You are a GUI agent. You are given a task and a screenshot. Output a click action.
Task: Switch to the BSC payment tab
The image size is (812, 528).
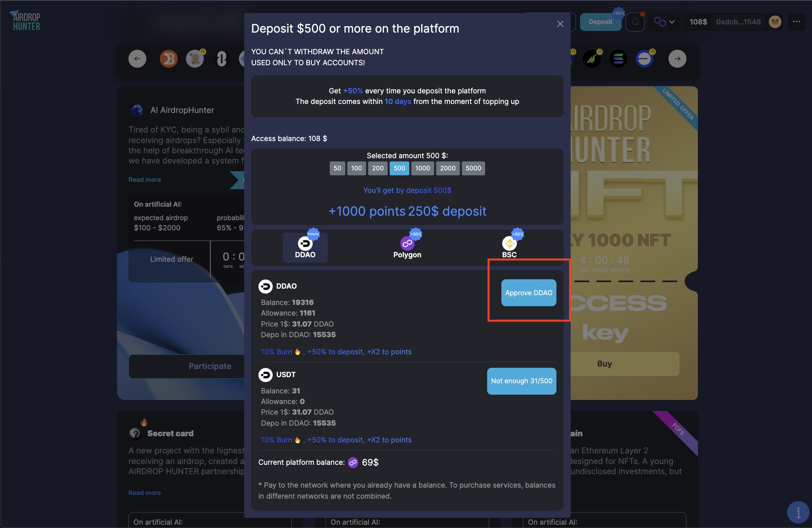coord(509,247)
